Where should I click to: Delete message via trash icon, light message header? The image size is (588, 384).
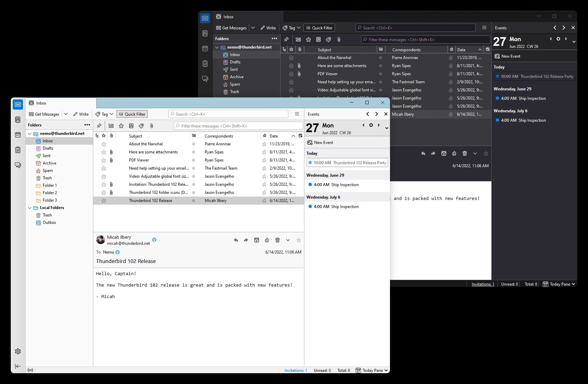277,240
